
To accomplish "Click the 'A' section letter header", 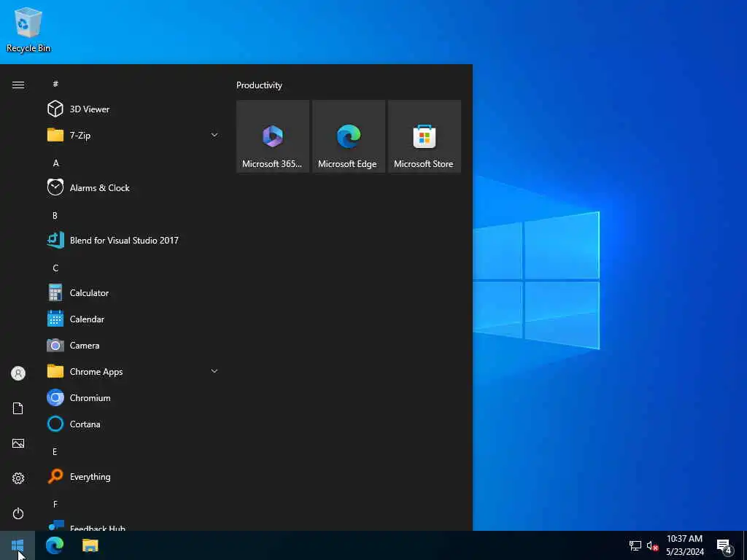I will [55, 163].
